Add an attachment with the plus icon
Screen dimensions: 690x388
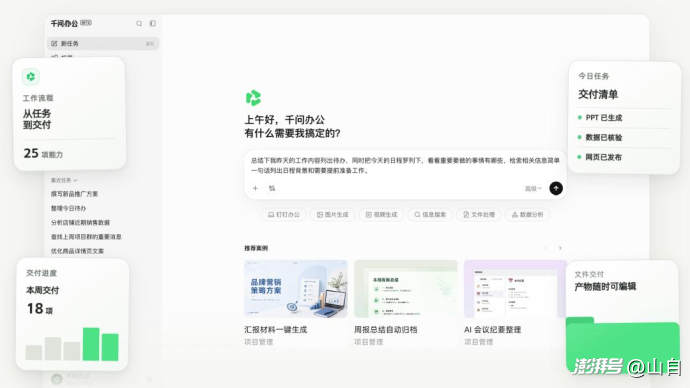point(255,188)
